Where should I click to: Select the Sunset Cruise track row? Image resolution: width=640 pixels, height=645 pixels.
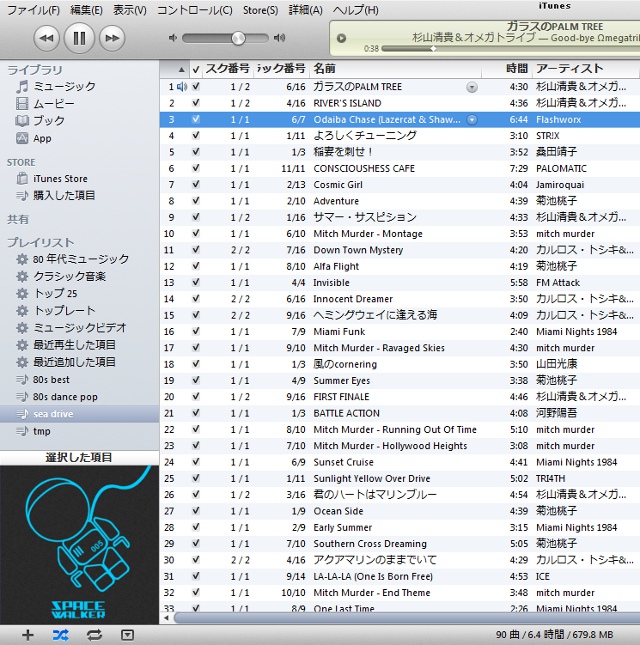click(x=400, y=462)
